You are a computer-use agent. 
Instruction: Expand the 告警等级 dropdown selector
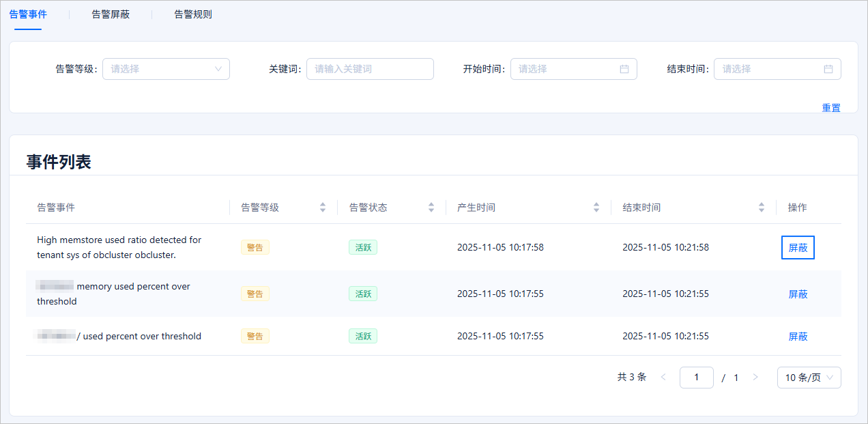[166, 69]
